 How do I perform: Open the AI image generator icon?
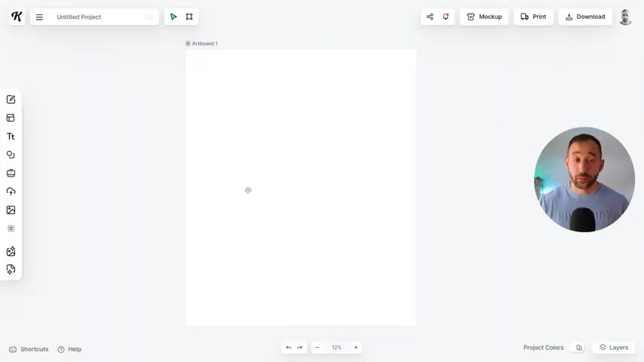click(x=11, y=251)
